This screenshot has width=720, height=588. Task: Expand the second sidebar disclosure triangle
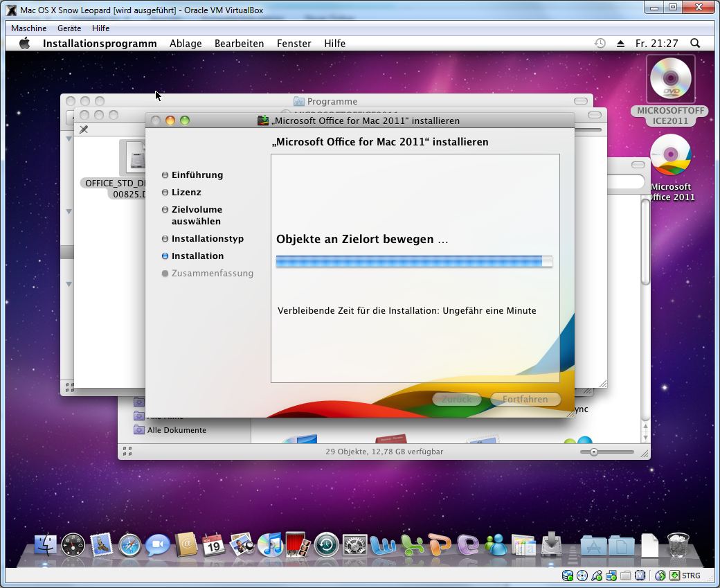pyautogui.click(x=69, y=211)
